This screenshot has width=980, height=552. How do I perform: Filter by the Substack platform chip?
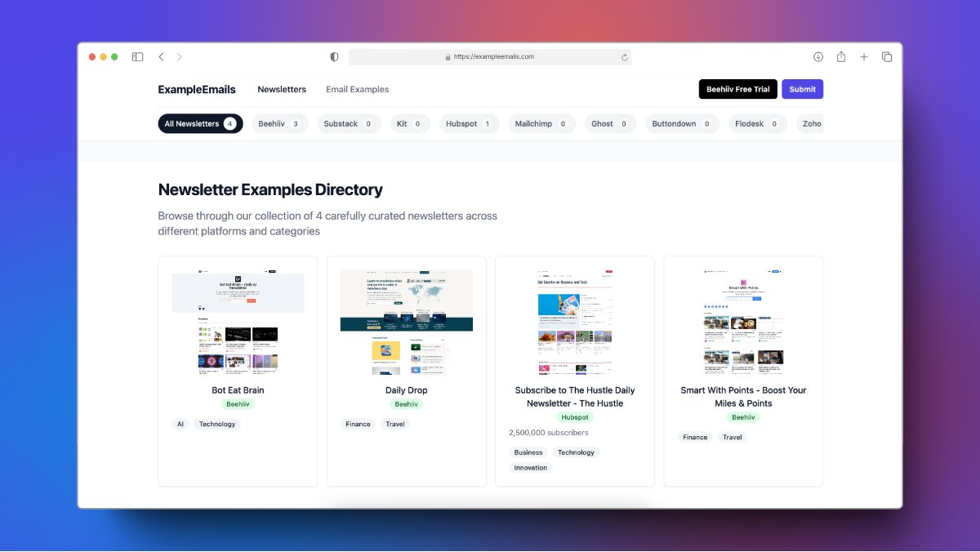click(349, 123)
